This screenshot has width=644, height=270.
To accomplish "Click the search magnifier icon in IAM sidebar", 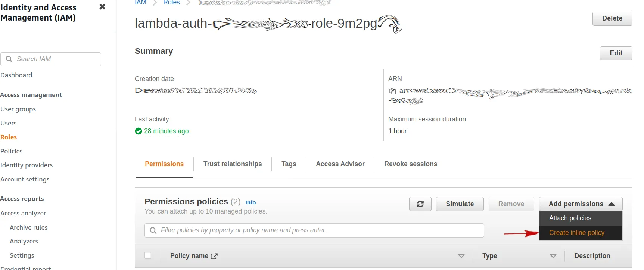I will 9,59.
